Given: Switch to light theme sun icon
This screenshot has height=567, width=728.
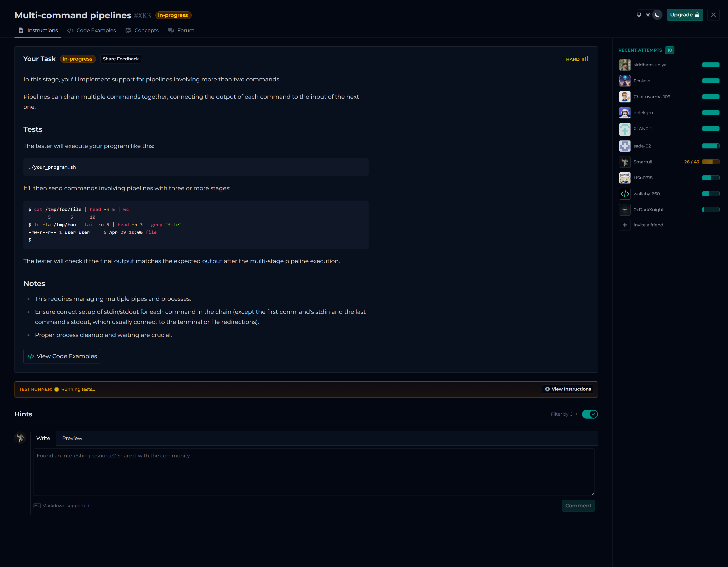Looking at the screenshot, I should (x=648, y=15).
